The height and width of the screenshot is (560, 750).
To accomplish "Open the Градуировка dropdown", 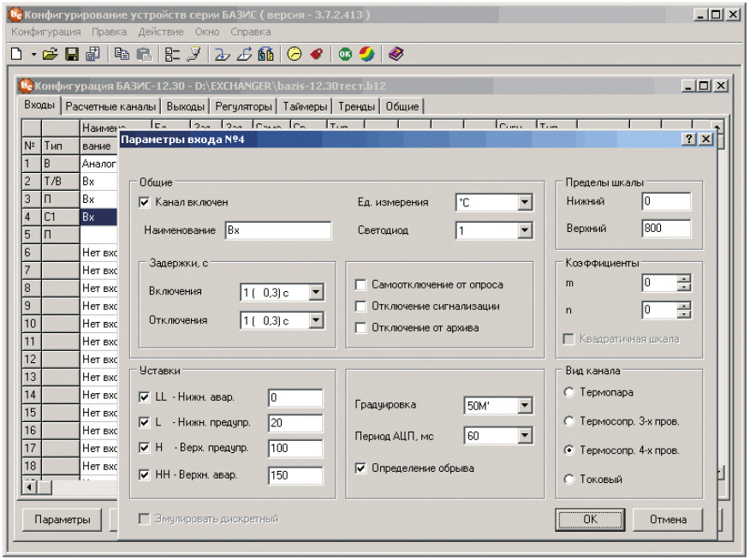I will (525, 406).
